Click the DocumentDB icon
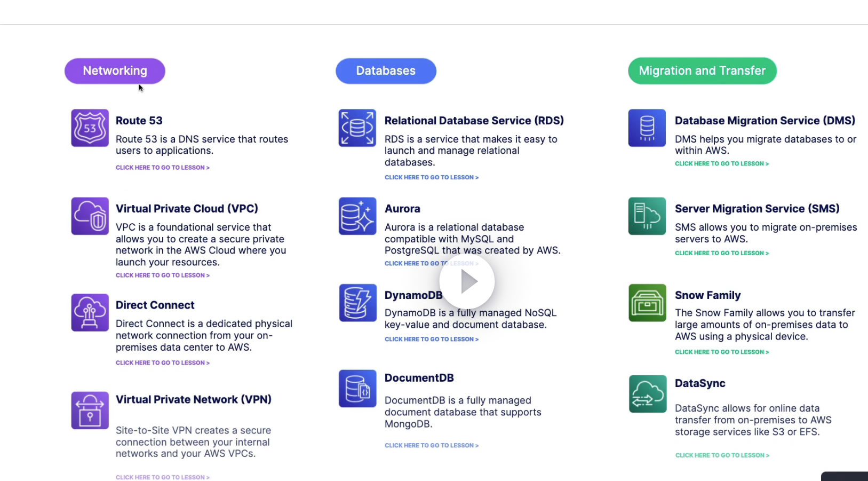The width and height of the screenshot is (868, 481). pyautogui.click(x=357, y=389)
